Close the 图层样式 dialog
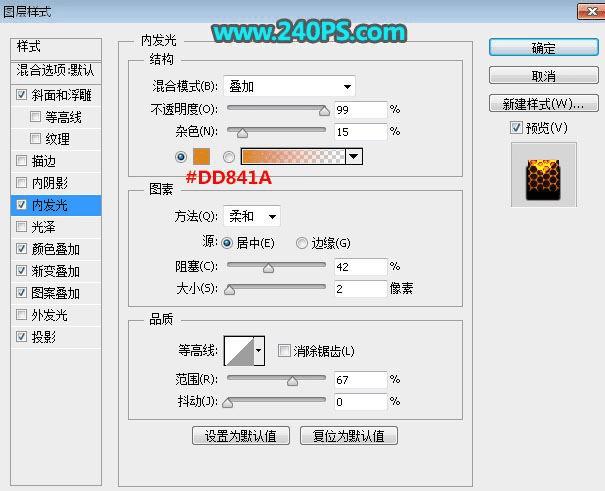 591,12
